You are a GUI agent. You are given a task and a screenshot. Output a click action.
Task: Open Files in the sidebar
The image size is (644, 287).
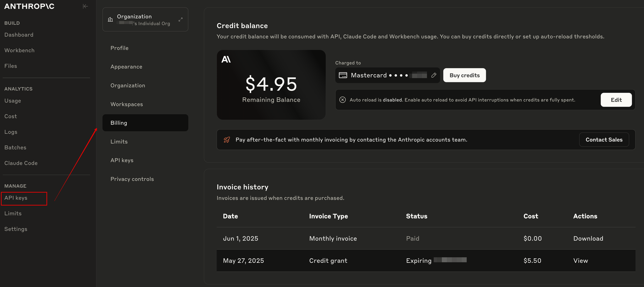(11, 66)
